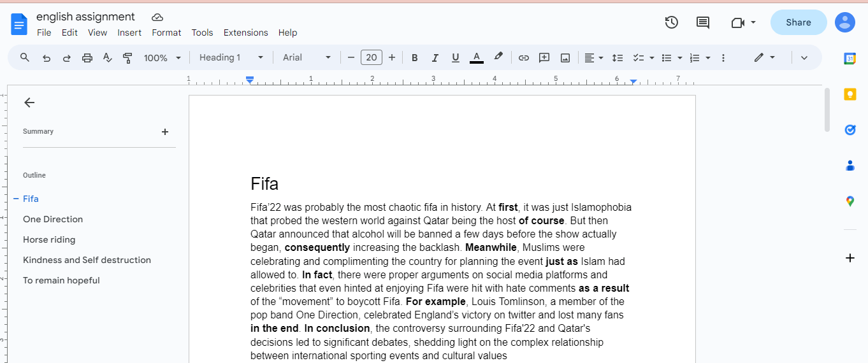Select the Paint format tool

127,58
